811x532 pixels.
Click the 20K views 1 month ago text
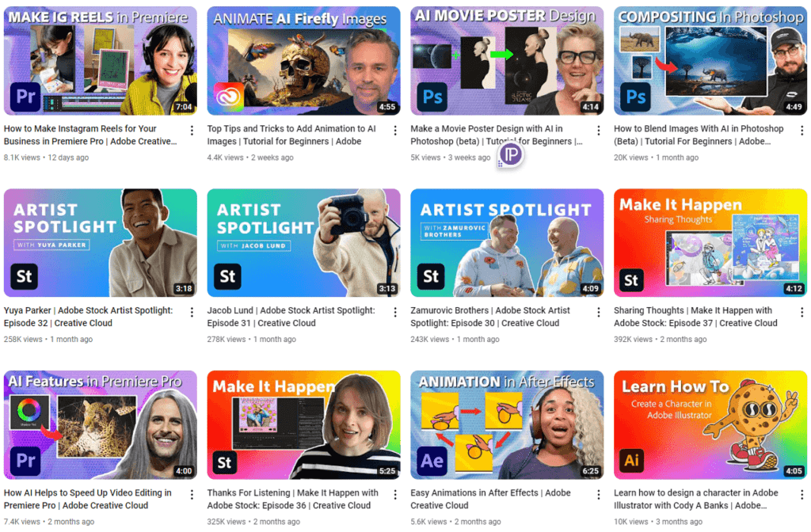coord(657,158)
